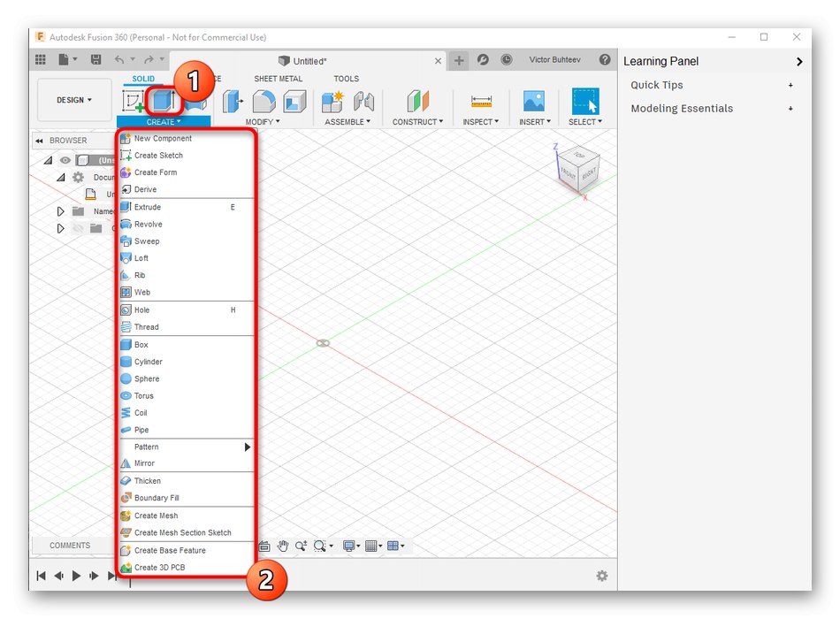The width and height of the screenshot is (840, 619).
Task: Choose Create 3D PCB menu entry
Action: [186, 568]
